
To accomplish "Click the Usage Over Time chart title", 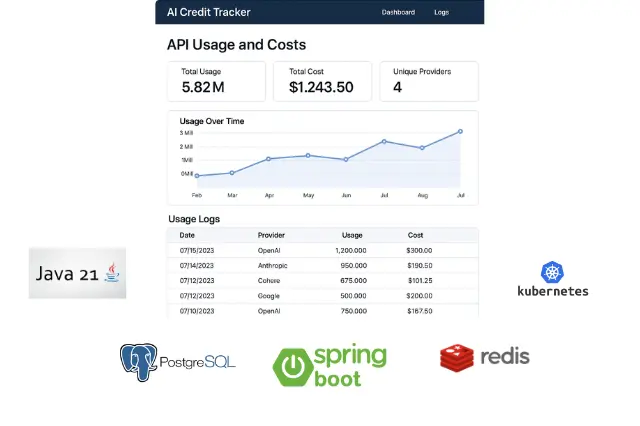I will [x=211, y=121].
